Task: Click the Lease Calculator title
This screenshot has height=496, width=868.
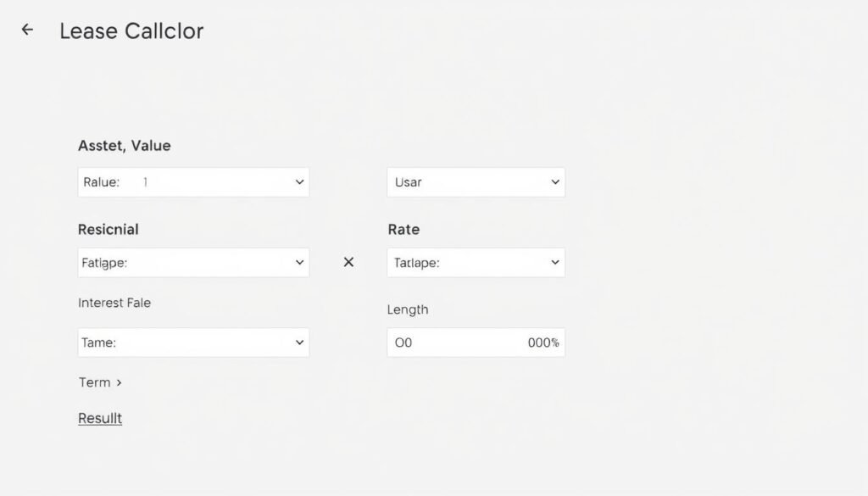Action: (x=131, y=31)
